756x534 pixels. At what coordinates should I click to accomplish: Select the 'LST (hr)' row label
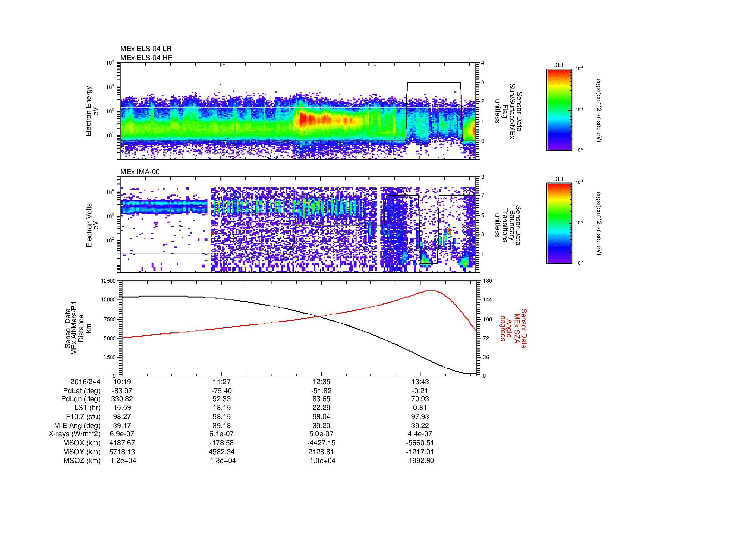(87, 408)
